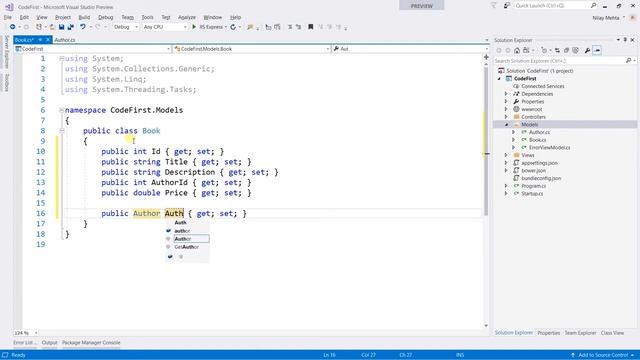Viewport: 640px width, 360px height.
Task: Click Solution Explorer Sync with Active Document icon
Action: click(x=557, y=50)
